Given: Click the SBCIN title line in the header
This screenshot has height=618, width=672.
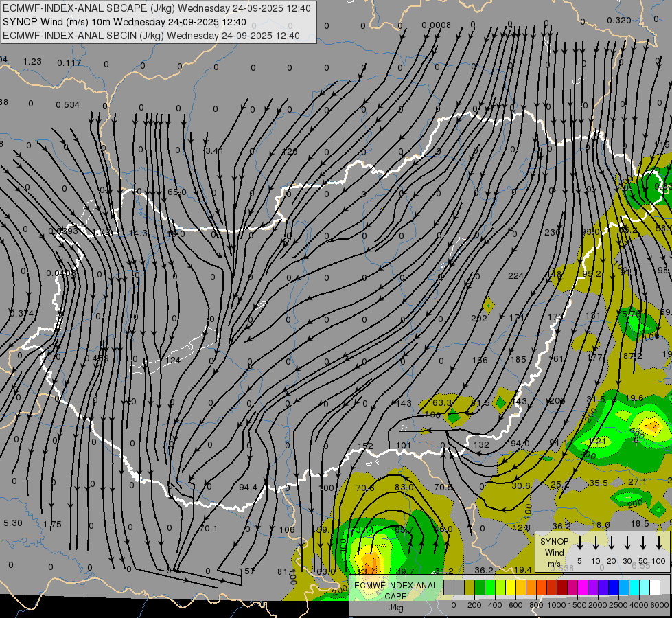Looking at the screenshot, I should (151, 36).
